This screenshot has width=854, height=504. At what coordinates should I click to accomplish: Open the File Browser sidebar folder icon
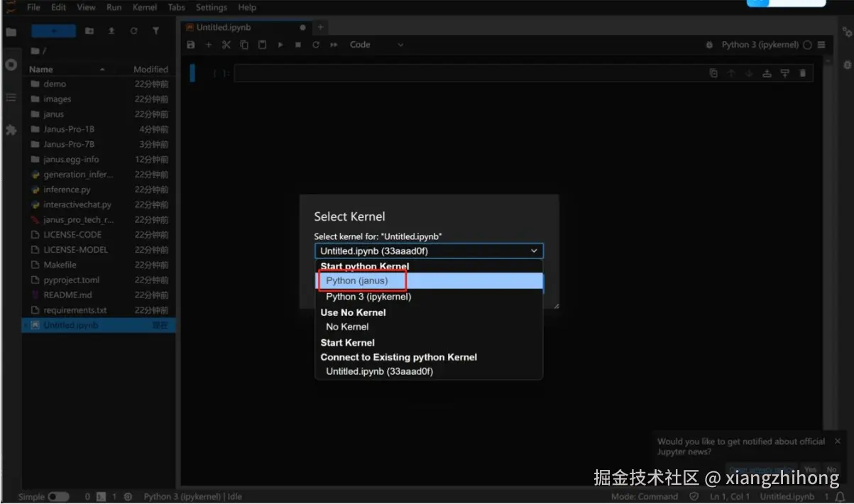tap(11, 32)
